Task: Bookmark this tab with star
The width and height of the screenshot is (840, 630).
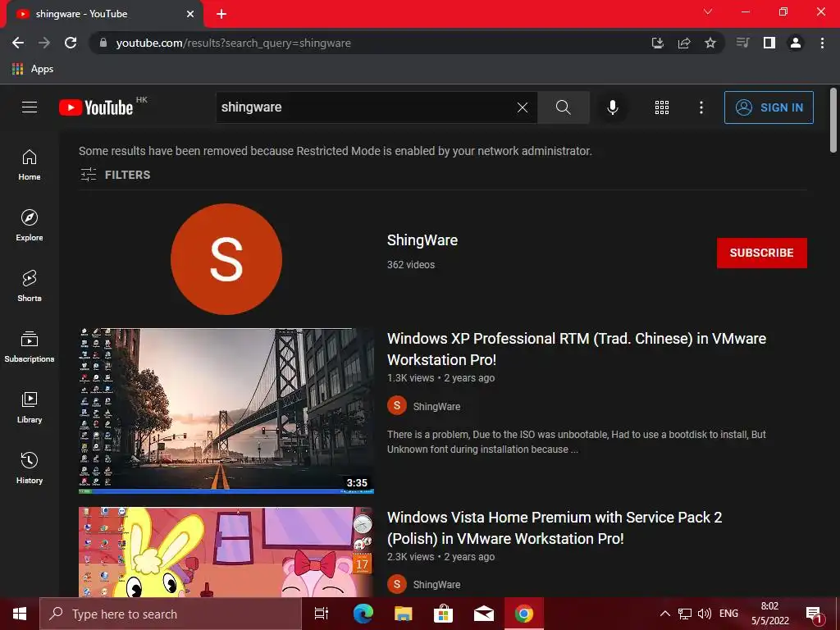Action: click(710, 43)
